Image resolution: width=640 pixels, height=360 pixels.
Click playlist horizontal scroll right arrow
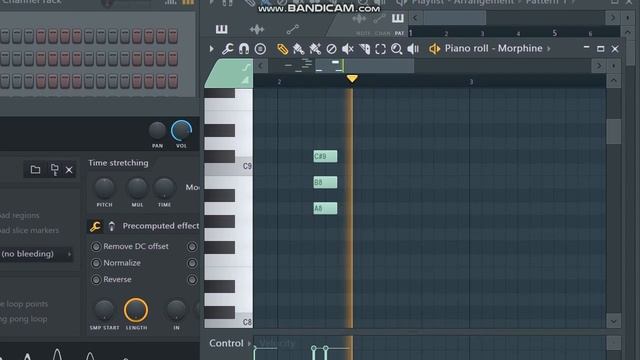[612, 18]
